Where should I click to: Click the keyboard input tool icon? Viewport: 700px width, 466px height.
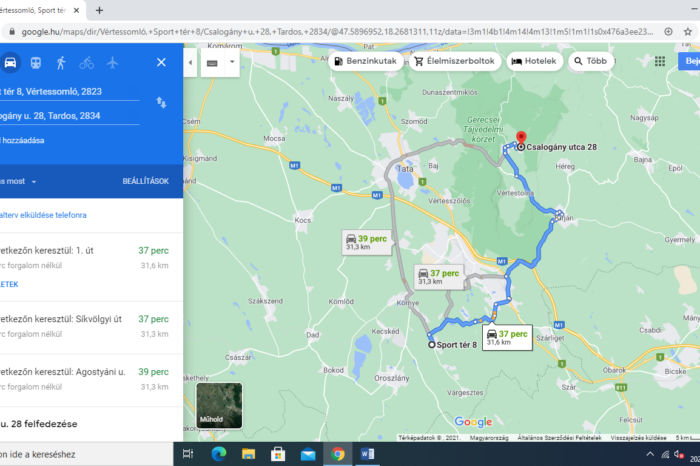212,63
